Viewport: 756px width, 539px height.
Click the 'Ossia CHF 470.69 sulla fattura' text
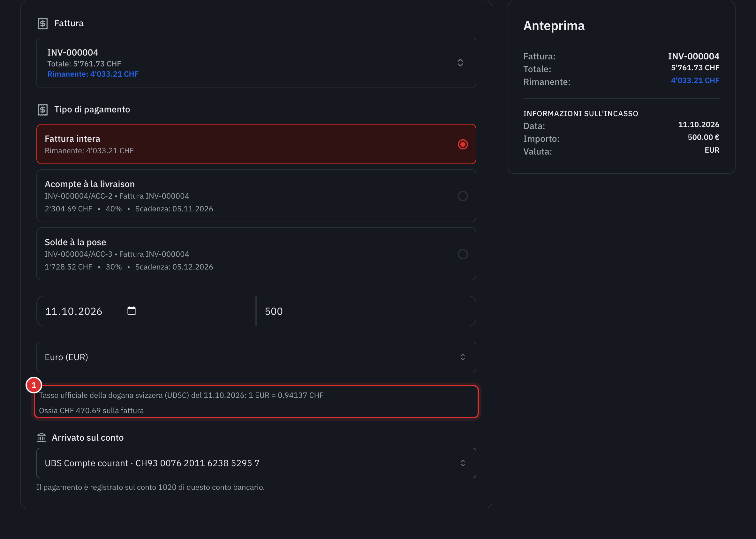click(x=92, y=411)
